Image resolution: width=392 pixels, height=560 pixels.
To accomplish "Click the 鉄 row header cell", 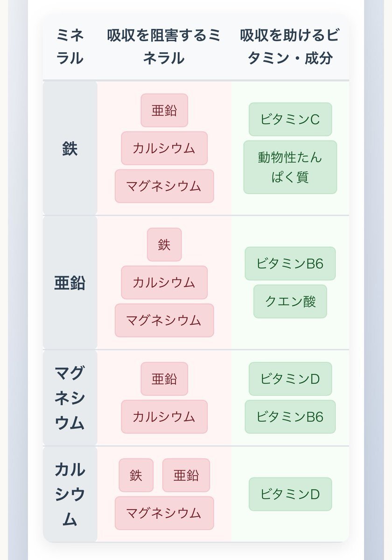I will pyautogui.click(x=70, y=148).
